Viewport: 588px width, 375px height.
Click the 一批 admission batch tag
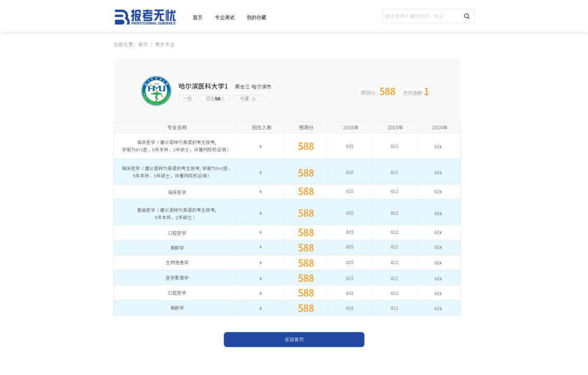tap(187, 98)
